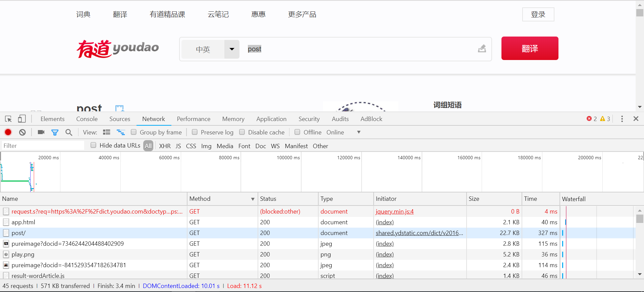The height and width of the screenshot is (292, 644).
Task: Filter requests by Doc
Action: (260, 146)
